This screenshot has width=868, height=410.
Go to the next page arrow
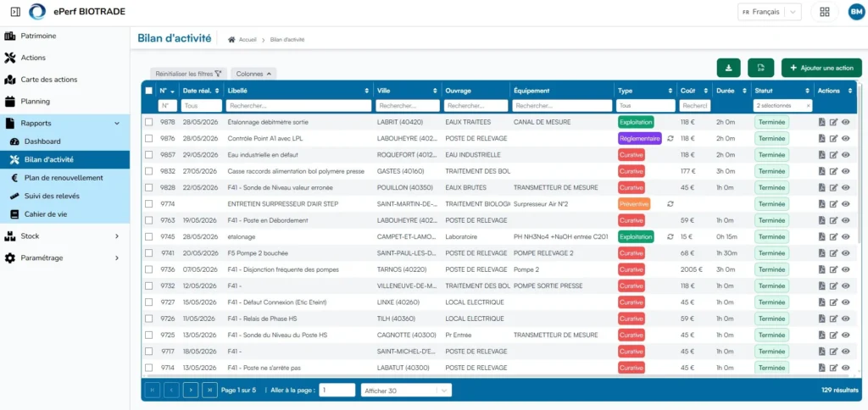click(191, 390)
